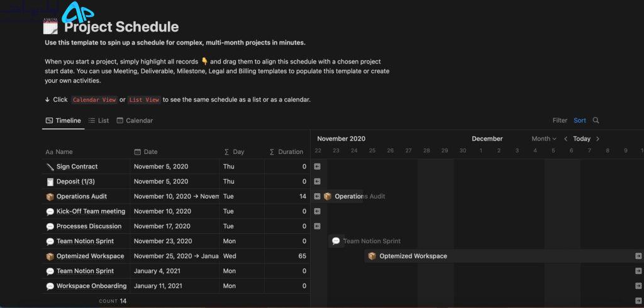The image size is (644, 308).
Task: Click the Sign Contract pen icon
Action: pos(50,167)
